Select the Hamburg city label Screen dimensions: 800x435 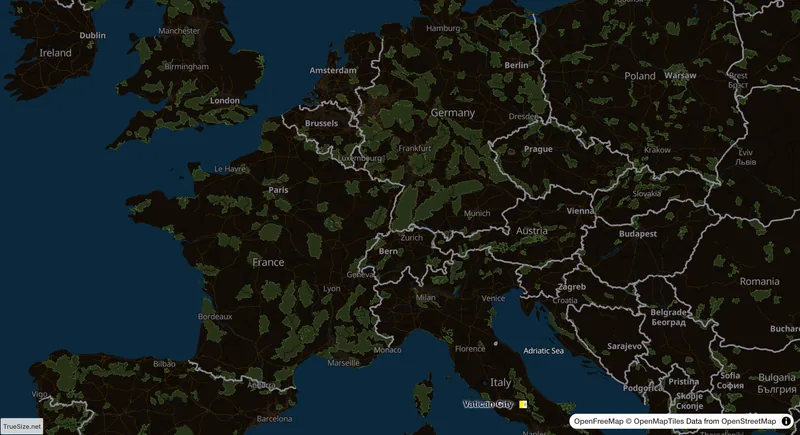tap(443, 28)
